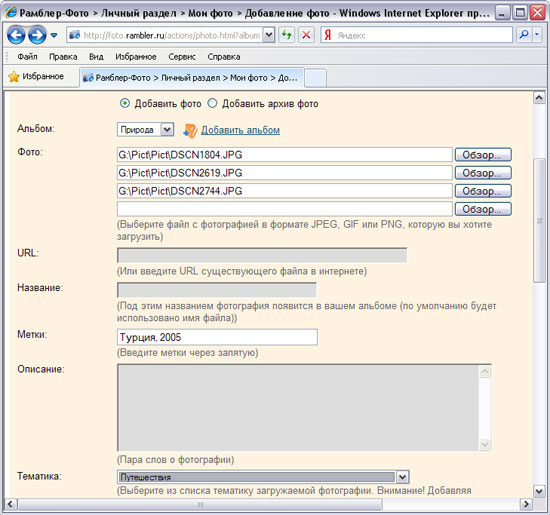Click the page icon in the address bar

tap(74, 35)
